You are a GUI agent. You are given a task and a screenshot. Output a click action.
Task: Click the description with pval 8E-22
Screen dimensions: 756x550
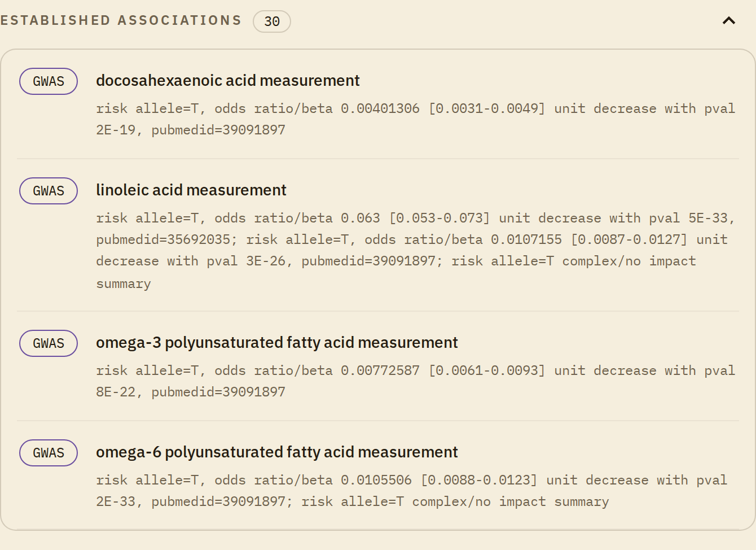click(x=416, y=381)
